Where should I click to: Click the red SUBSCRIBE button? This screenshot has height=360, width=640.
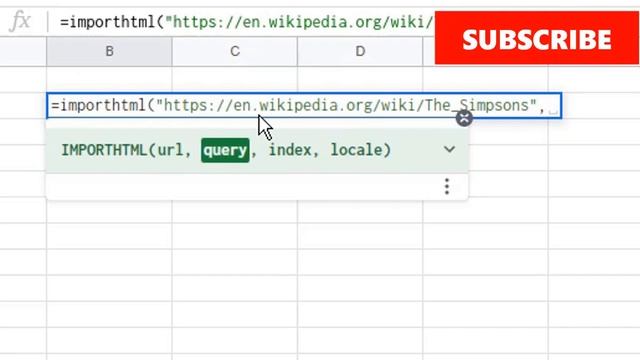click(x=537, y=38)
